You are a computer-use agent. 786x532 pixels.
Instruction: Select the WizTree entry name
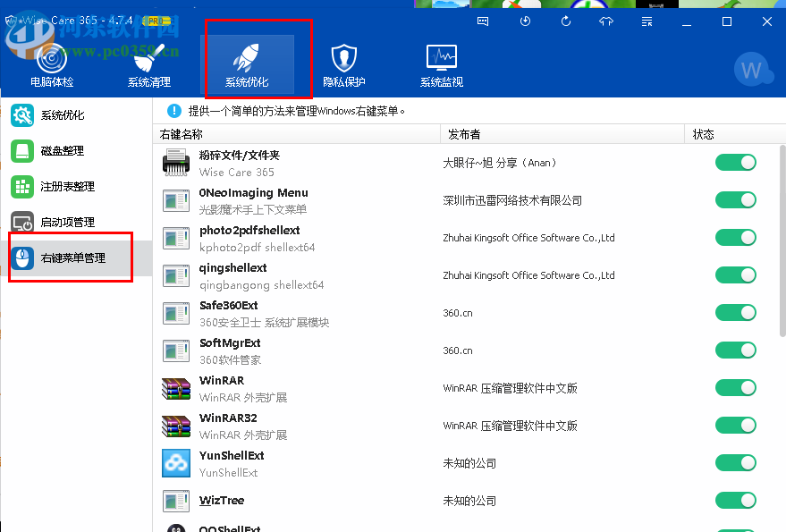222,501
